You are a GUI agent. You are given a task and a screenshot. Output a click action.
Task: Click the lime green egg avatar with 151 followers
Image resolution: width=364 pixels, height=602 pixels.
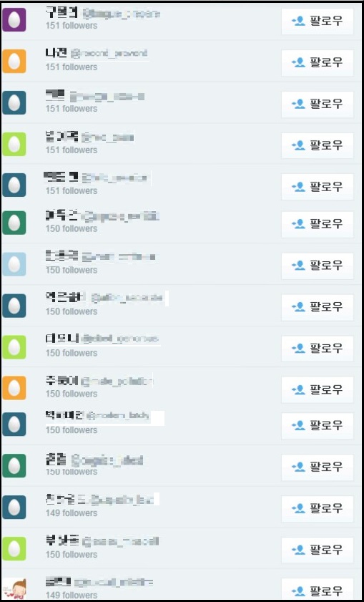(x=14, y=144)
